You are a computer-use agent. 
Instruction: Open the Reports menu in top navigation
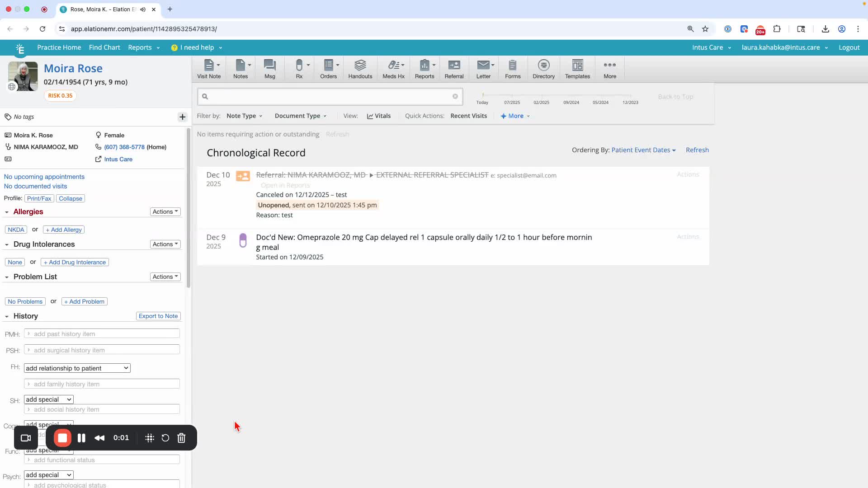point(144,47)
